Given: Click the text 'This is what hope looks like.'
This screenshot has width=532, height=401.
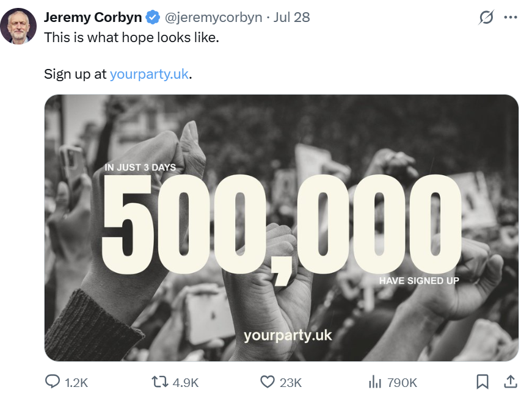Looking at the screenshot, I should (132, 38).
